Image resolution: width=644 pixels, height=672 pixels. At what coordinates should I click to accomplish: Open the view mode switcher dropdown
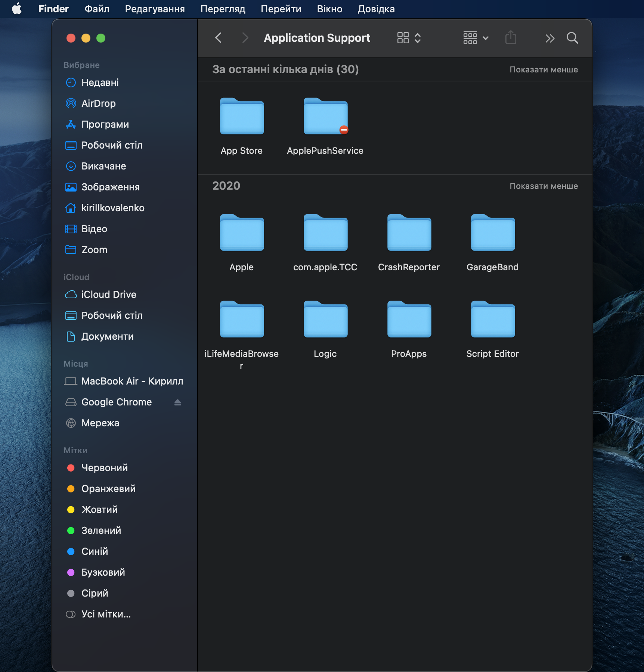click(409, 38)
